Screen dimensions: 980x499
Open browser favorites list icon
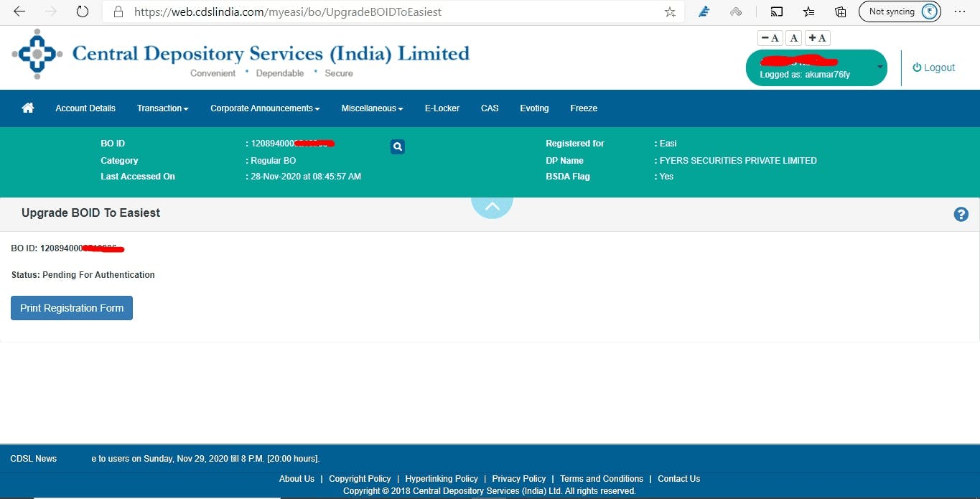coord(808,11)
